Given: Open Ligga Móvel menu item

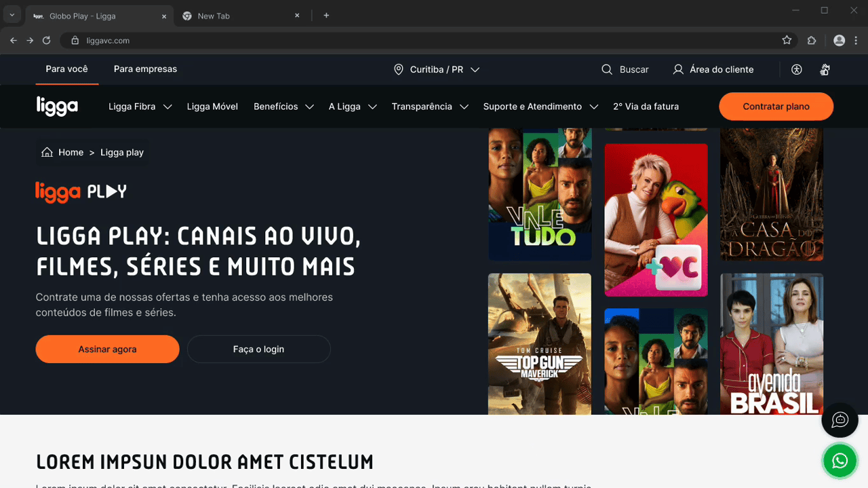Looking at the screenshot, I should [x=212, y=107].
